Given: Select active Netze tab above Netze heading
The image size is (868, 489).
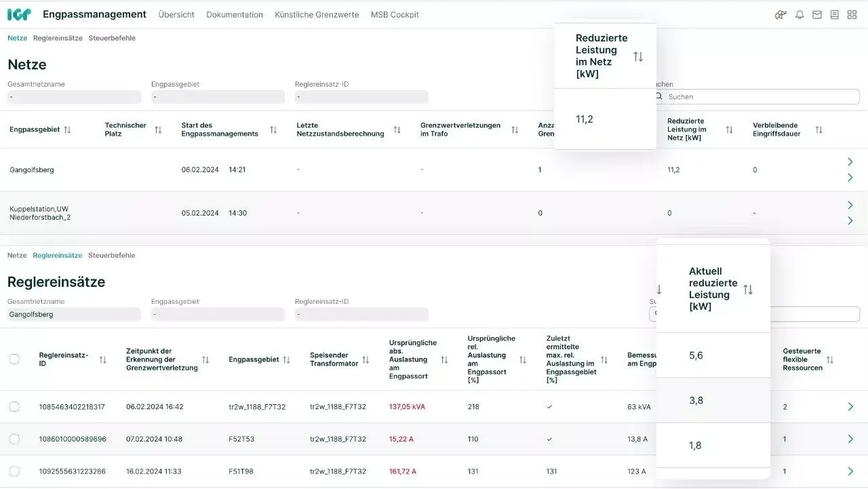Looking at the screenshot, I should (x=17, y=38).
